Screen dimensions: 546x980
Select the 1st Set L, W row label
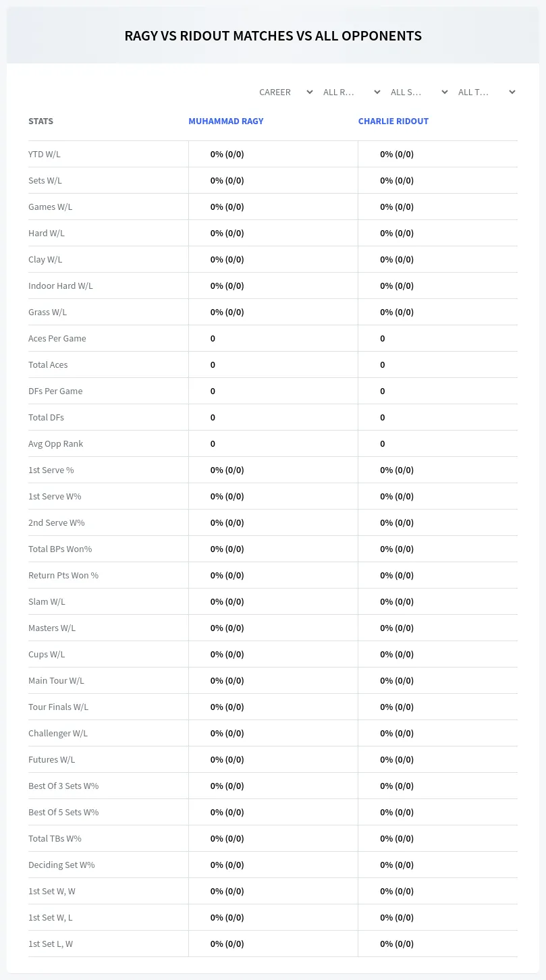51,944
